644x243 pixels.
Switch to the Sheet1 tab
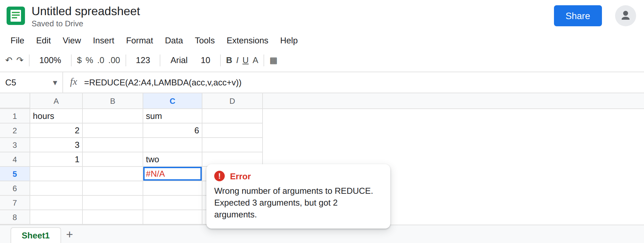[x=35, y=235]
